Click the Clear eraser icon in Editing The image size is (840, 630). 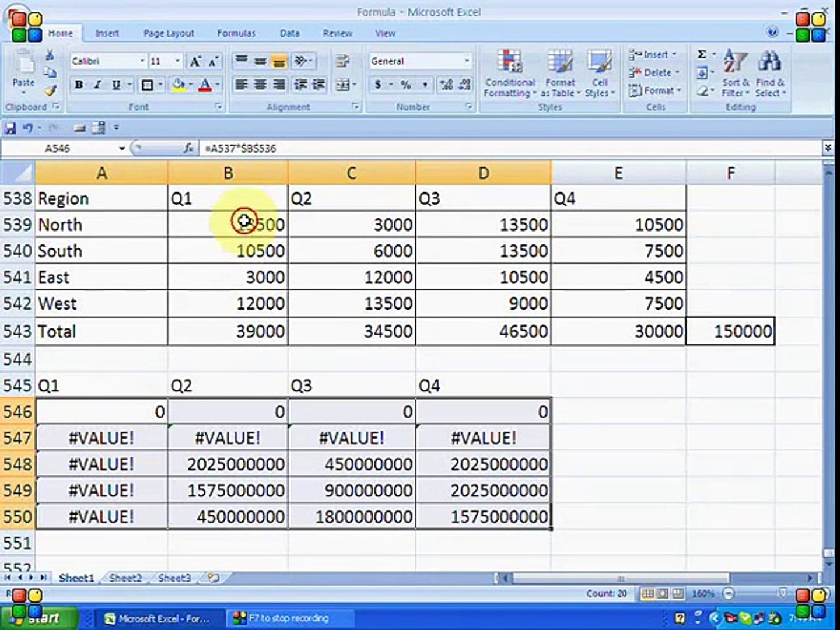(702, 91)
